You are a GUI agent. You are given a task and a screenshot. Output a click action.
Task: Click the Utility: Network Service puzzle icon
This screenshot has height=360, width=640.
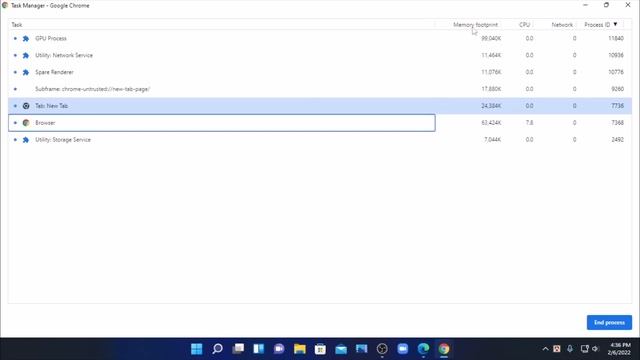(x=26, y=56)
